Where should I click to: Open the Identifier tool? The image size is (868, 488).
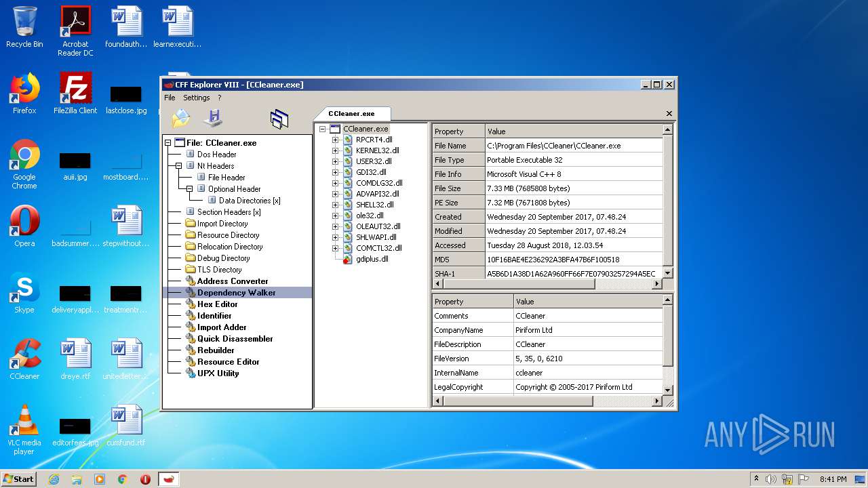(214, 316)
